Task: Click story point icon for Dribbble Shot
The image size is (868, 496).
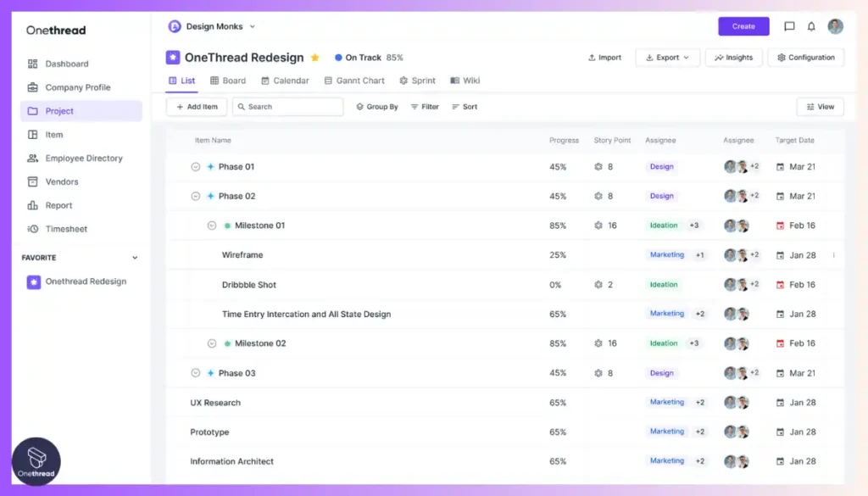Action: point(598,285)
